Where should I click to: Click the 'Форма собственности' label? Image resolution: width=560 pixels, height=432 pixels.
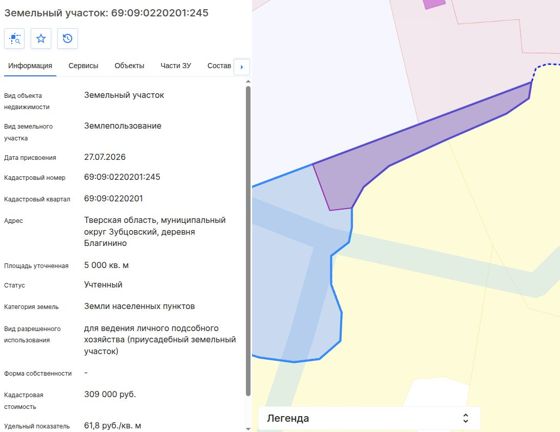(38, 373)
